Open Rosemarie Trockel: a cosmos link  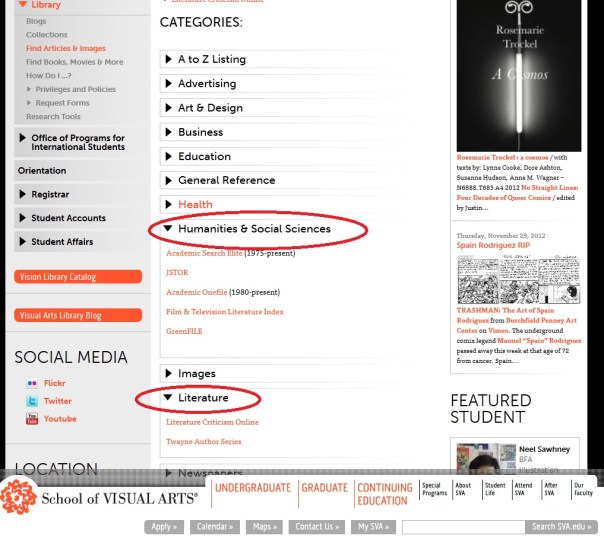tap(502, 157)
